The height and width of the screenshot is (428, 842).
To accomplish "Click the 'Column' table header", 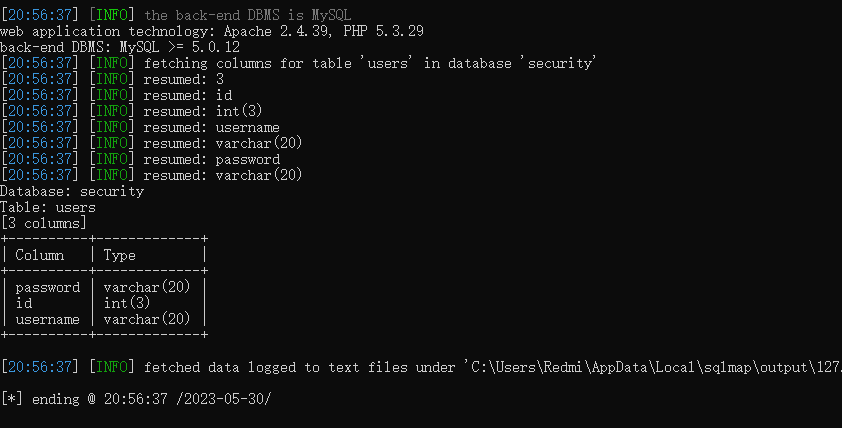I will point(40,255).
